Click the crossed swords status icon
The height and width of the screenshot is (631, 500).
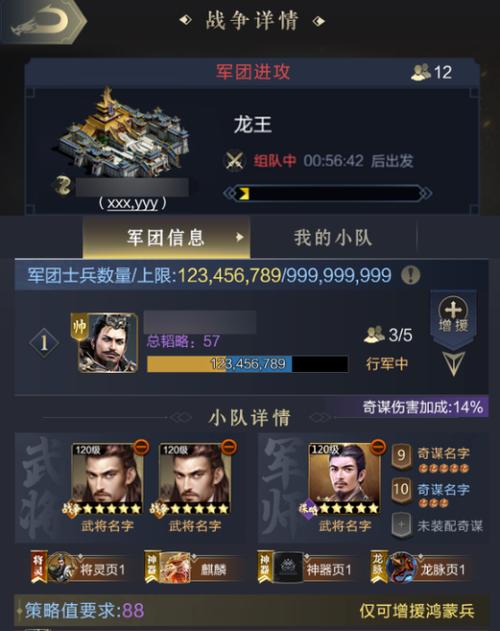[235, 161]
